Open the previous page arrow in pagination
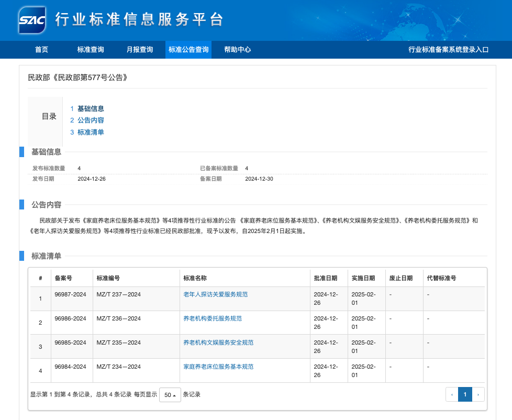Screen dimensions: 512x420 click(x=451, y=394)
